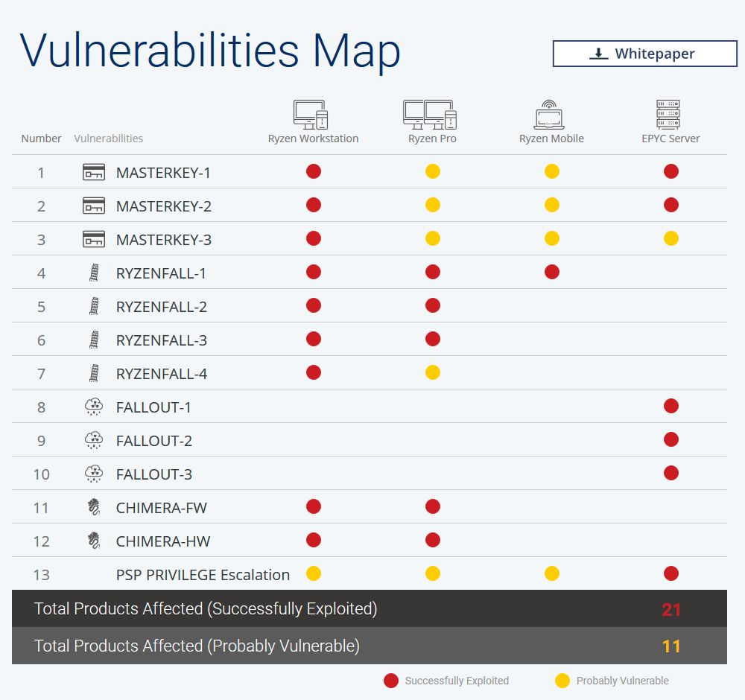Image resolution: width=745 pixels, height=700 pixels.
Task: Download the Whitepaper
Action: [644, 54]
